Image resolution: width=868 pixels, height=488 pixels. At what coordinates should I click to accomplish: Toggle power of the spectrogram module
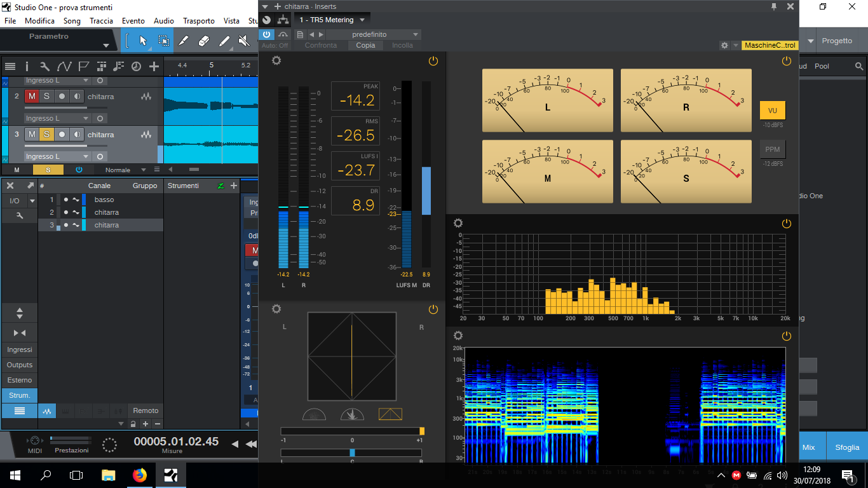pos(786,336)
